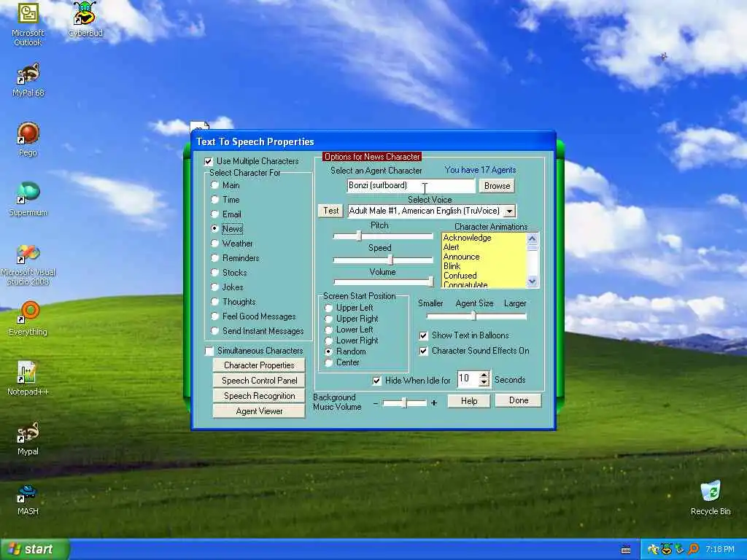Click the on-screen keyboard taskbar icon

pos(627,550)
